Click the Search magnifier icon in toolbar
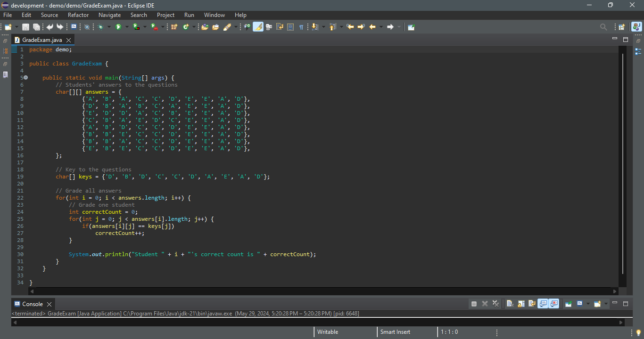 (603, 27)
